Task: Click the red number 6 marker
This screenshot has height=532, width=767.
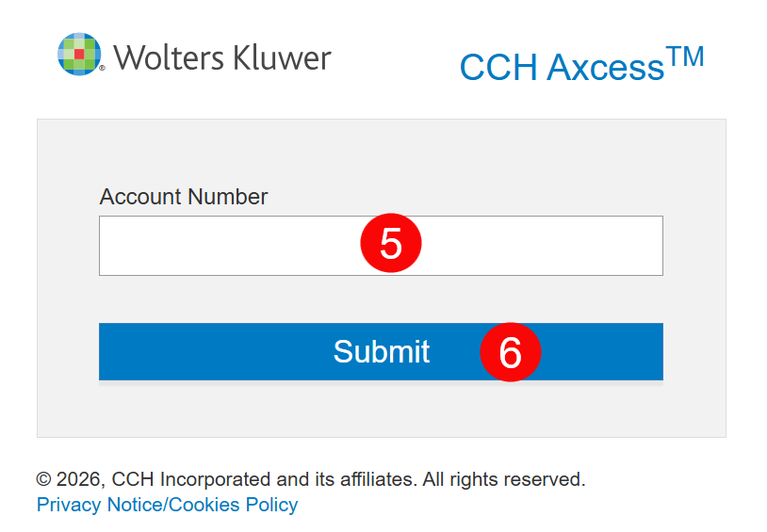Action: coord(510,352)
